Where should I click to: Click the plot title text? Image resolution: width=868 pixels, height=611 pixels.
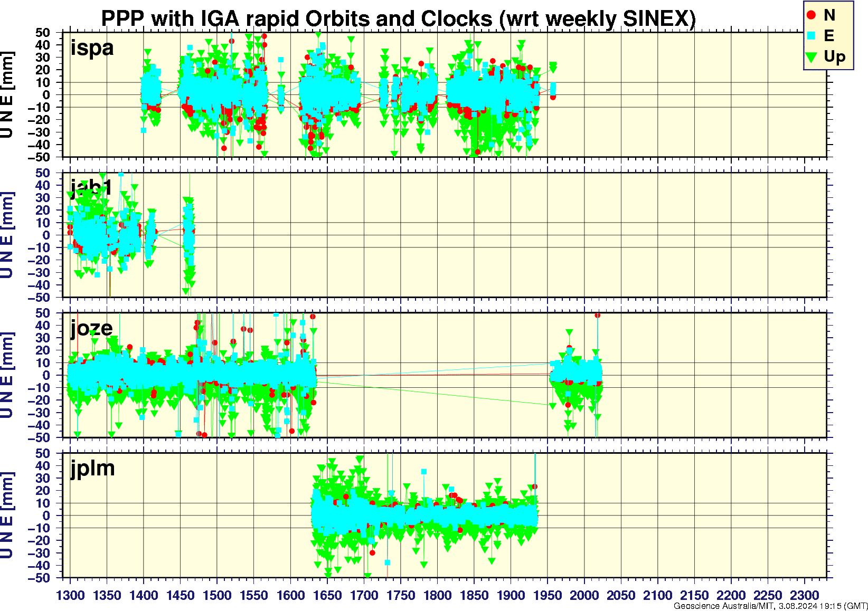399,18
